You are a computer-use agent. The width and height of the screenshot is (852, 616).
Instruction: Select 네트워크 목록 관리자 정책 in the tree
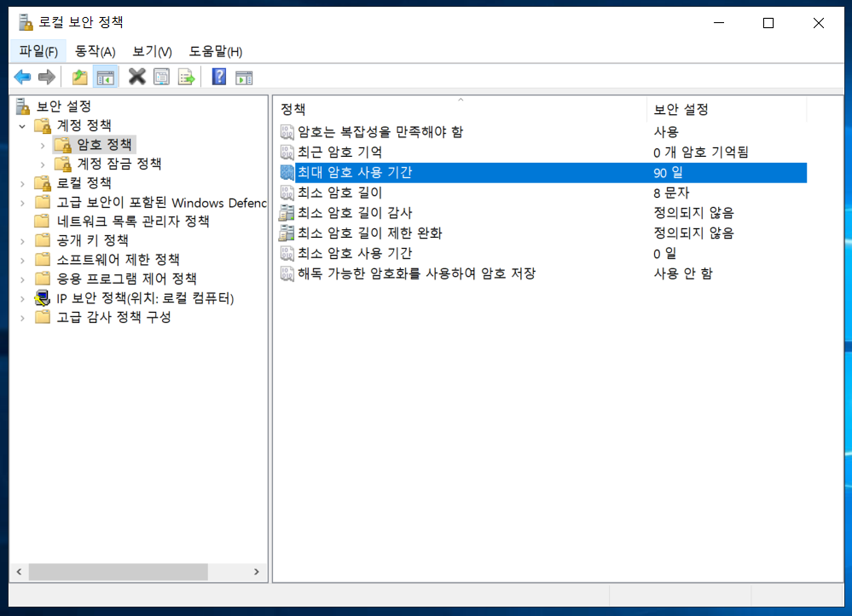click(133, 221)
